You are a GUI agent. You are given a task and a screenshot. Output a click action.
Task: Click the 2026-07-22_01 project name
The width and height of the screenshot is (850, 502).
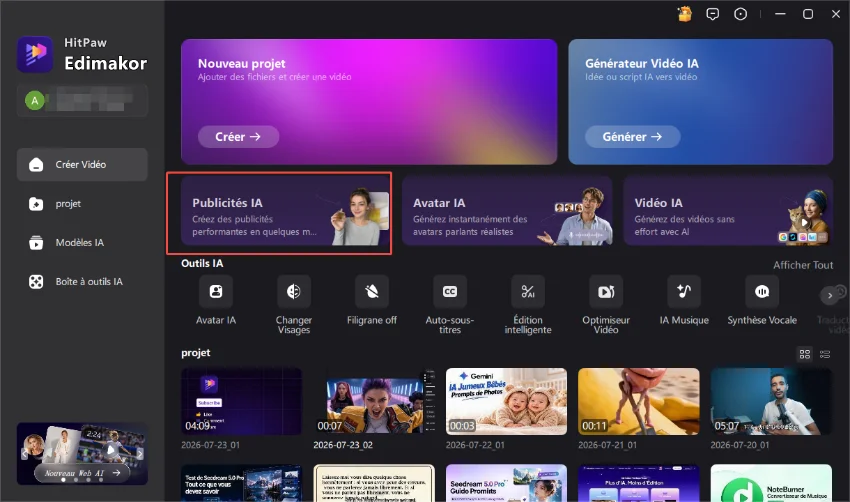tap(475, 445)
